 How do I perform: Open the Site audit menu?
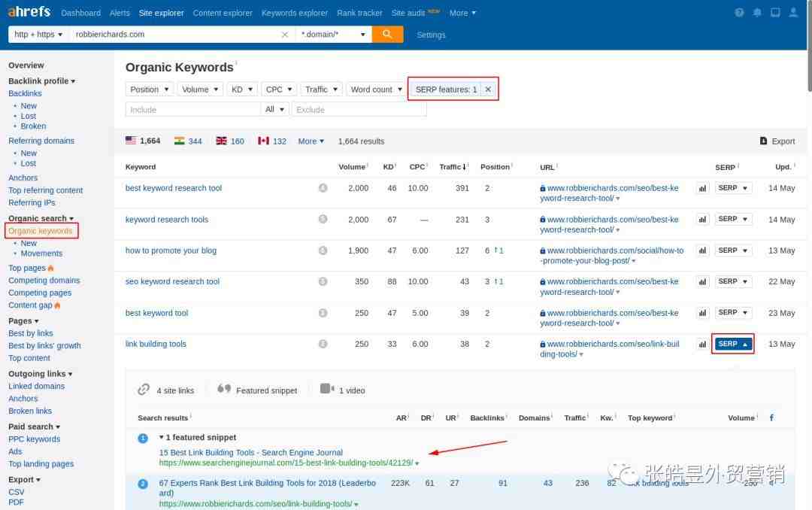(x=408, y=13)
